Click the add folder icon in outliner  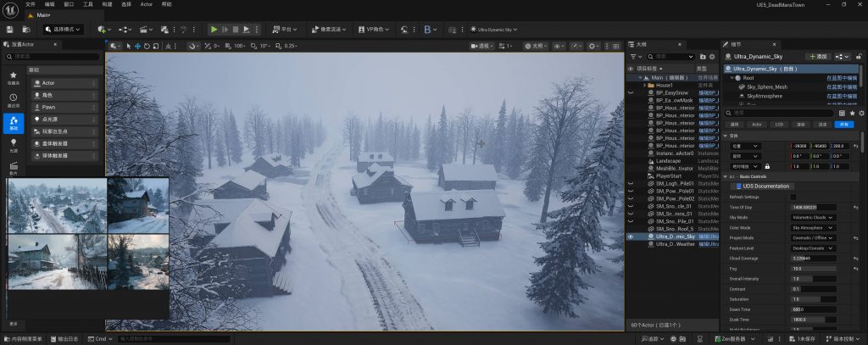[x=702, y=57]
